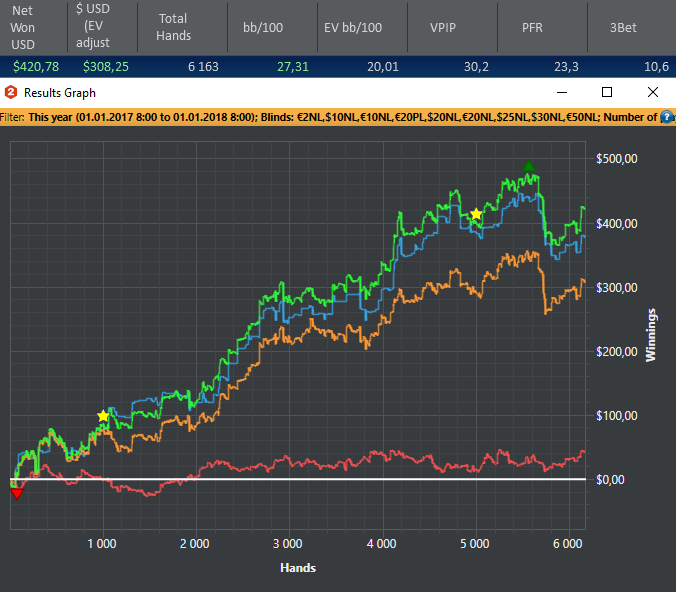Click the $400,00 axis label

617,223
